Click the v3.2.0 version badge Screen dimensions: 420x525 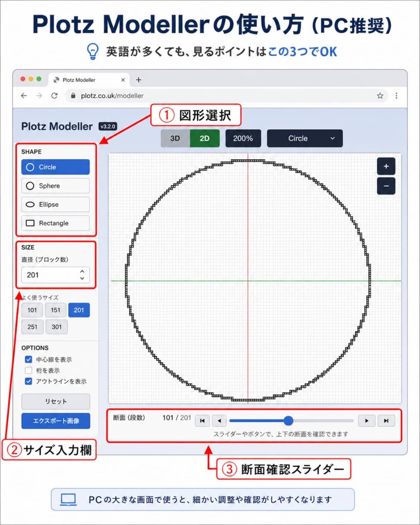(107, 127)
